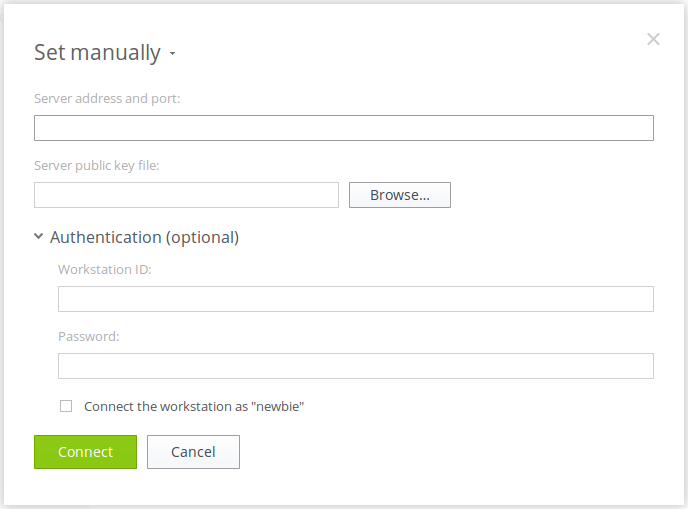The image size is (688, 509).
Task: Focus the Workstation ID input
Action: tap(355, 299)
